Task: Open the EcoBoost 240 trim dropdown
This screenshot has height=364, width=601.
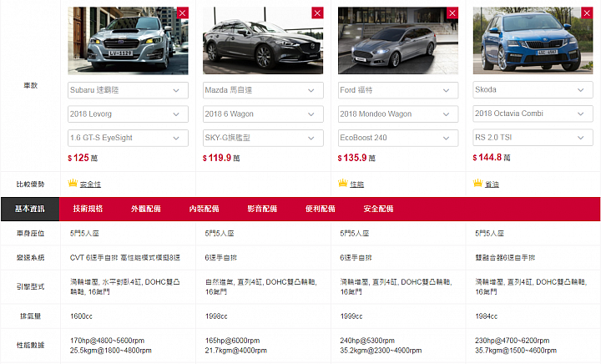Action: click(x=398, y=138)
